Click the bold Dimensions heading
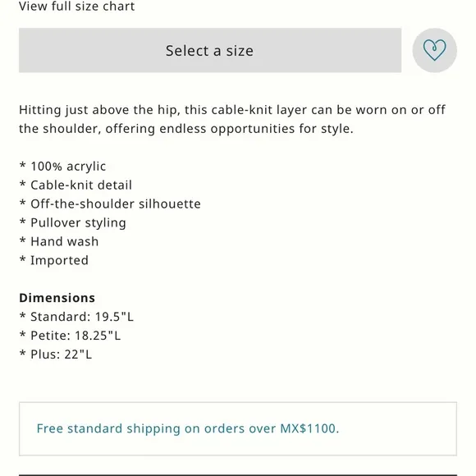476x476 pixels. coord(57,298)
